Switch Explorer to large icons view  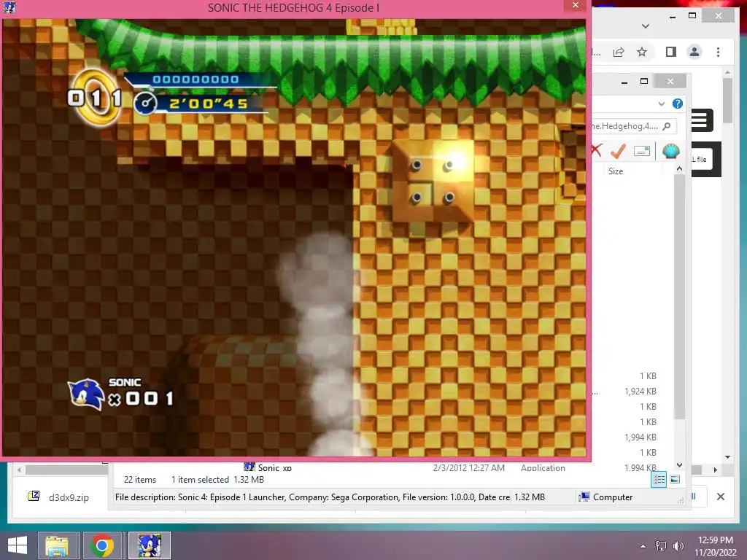coord(675,479)
